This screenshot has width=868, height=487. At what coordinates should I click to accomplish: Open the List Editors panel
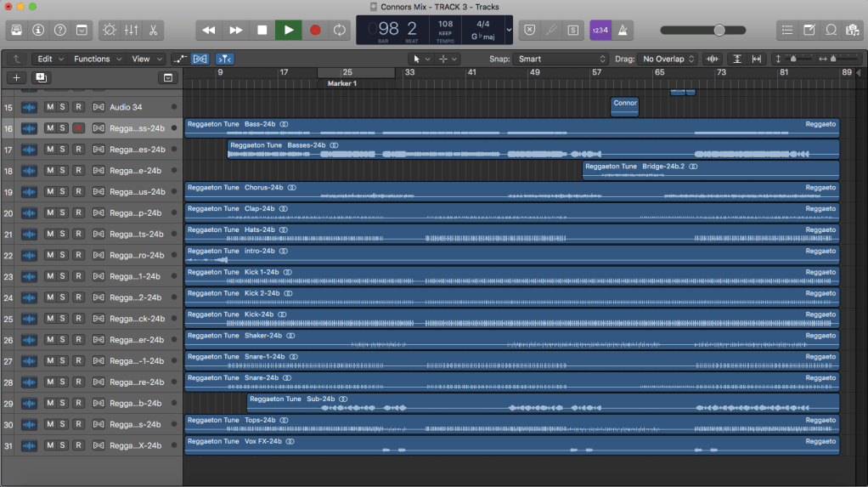pyautogui.click(x=787, y=30)
